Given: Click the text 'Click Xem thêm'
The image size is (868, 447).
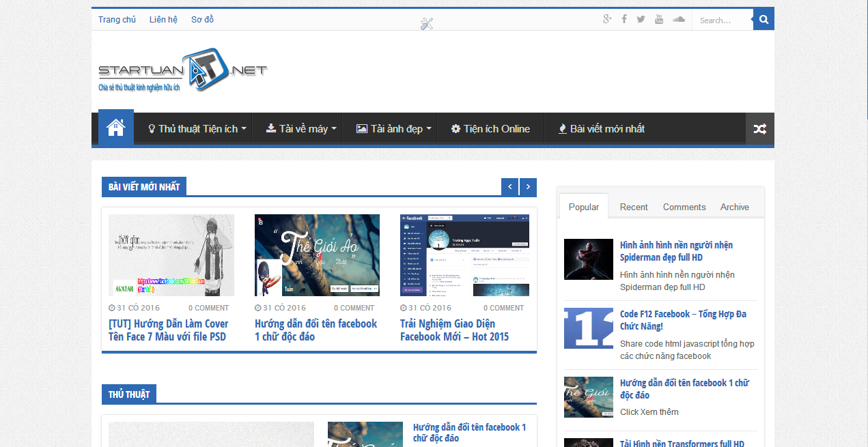Looking at the screenshot, I should 649,412.
